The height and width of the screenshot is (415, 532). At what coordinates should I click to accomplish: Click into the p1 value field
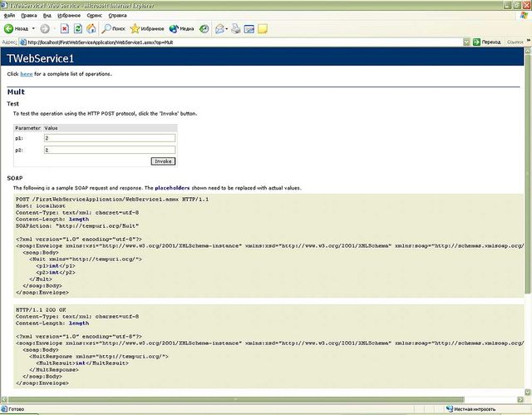[x=110, y=138]
